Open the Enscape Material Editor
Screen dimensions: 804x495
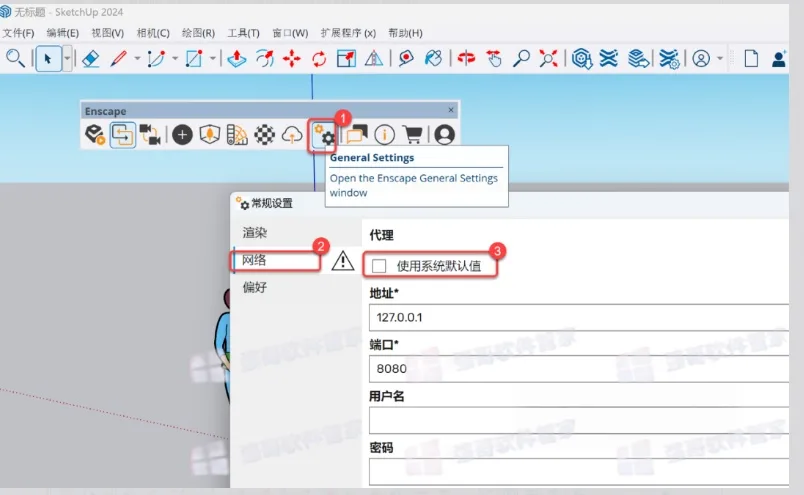pyautogui.click(x=237, y=135)
